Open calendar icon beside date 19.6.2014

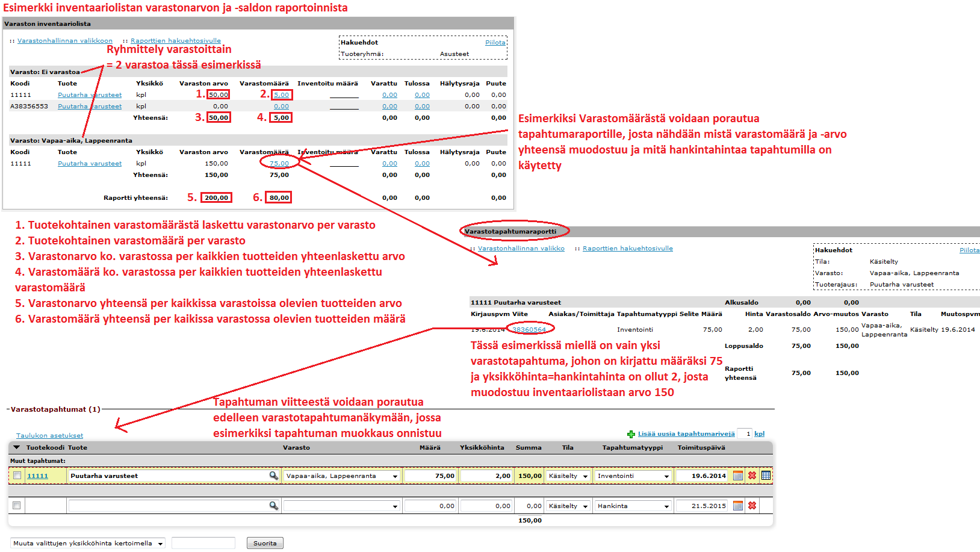pos(737,476)
